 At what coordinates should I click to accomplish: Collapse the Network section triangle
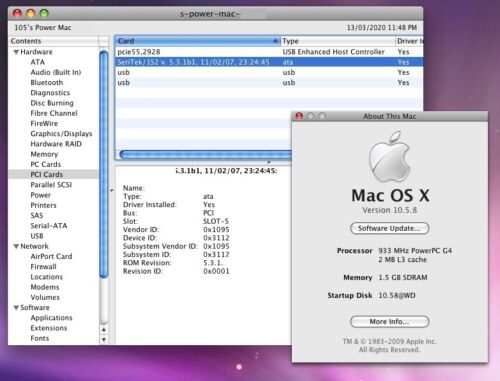pyautogui.click(x=16, y=246)
